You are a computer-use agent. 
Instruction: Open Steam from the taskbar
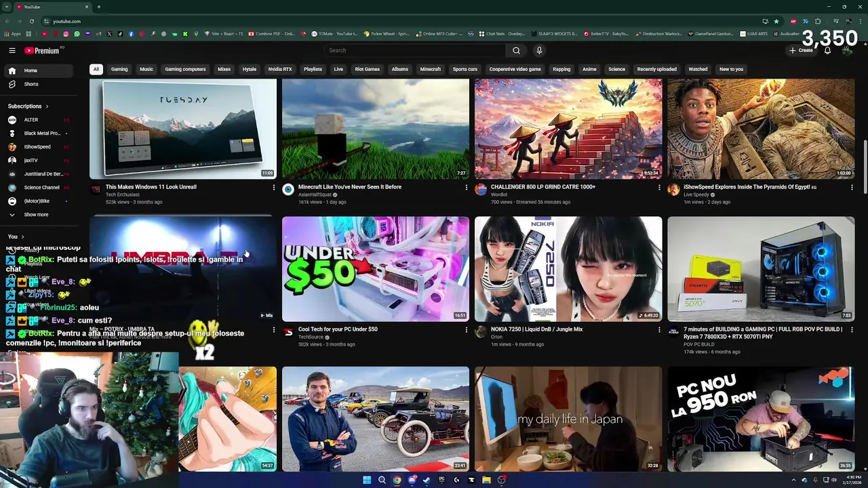click(x=427, y=480)
